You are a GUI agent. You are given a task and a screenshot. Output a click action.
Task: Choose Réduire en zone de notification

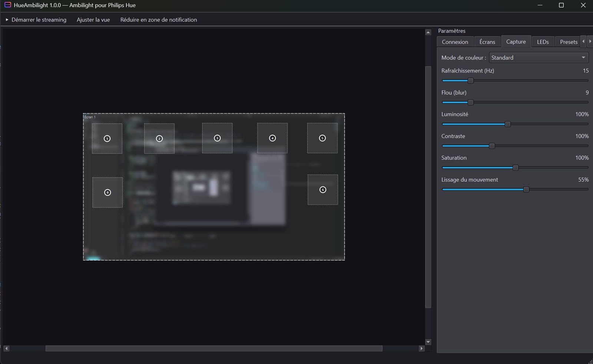[159, 20]
